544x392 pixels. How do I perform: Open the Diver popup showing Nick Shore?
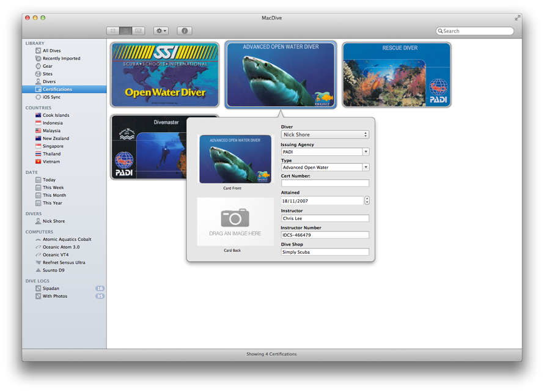coord(325,135)
